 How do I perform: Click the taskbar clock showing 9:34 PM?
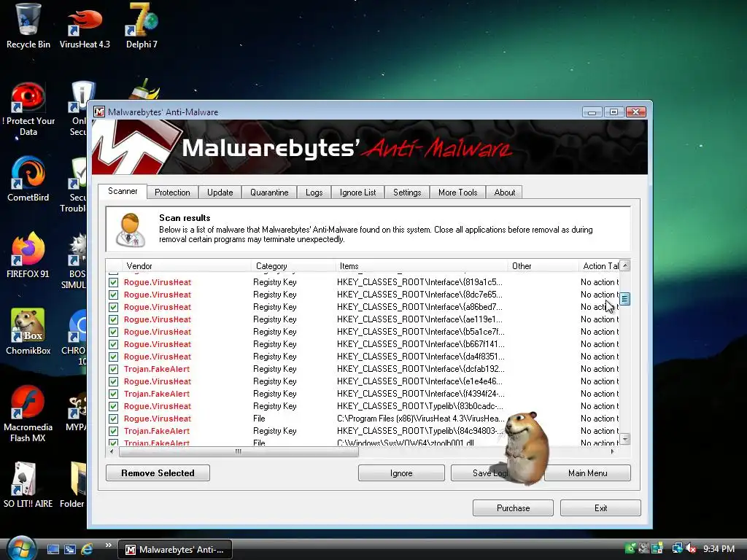(719, 549)
